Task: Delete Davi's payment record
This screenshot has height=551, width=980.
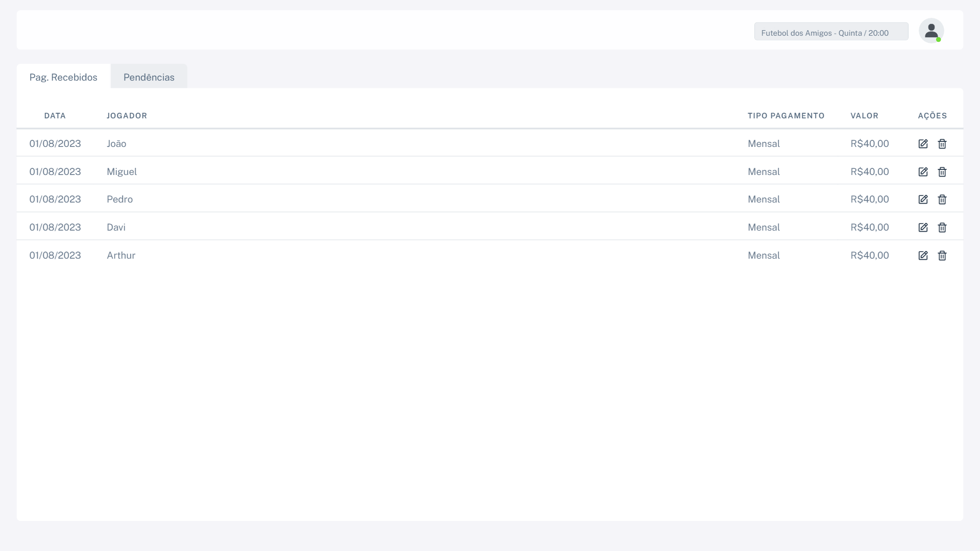Action: point(942,228)
